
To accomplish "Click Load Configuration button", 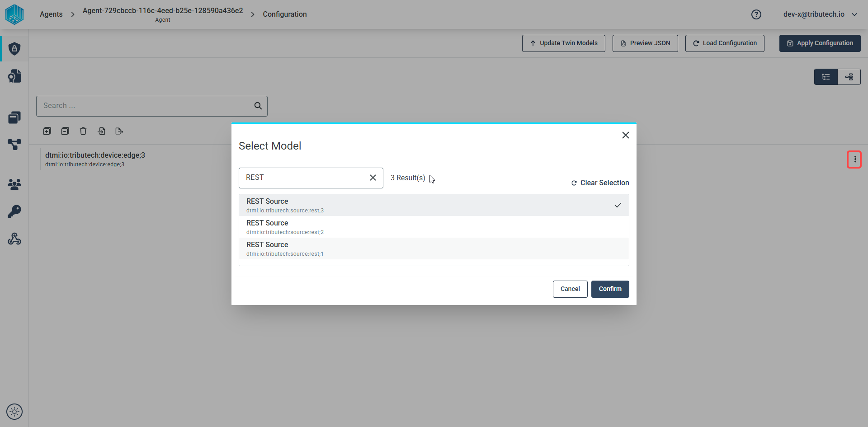I will pos(725,43).
